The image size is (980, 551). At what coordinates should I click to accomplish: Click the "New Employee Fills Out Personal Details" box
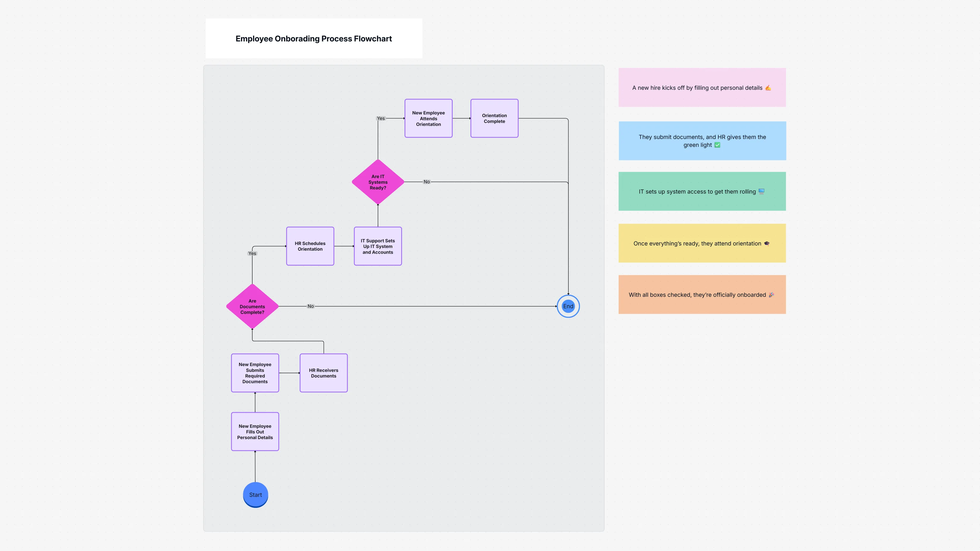coord(255,431)
